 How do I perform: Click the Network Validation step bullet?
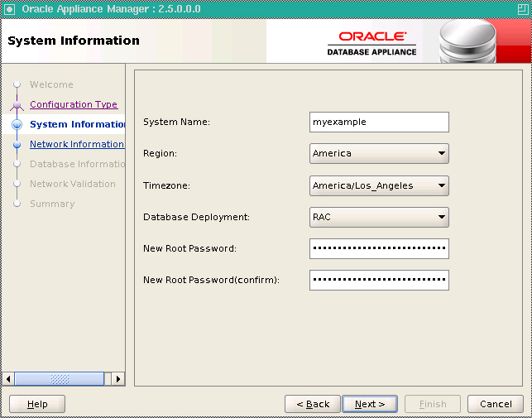pos(17,184)
